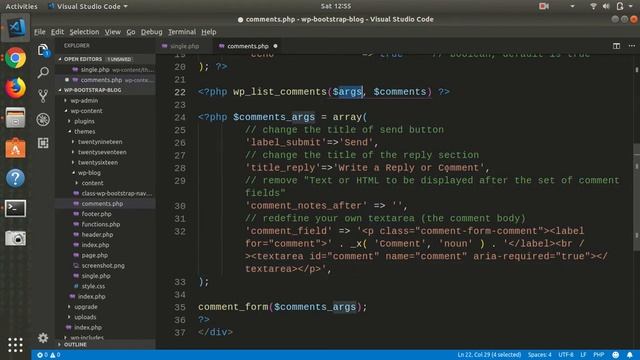Open the volume indicator in system tray

pos(606,6)
